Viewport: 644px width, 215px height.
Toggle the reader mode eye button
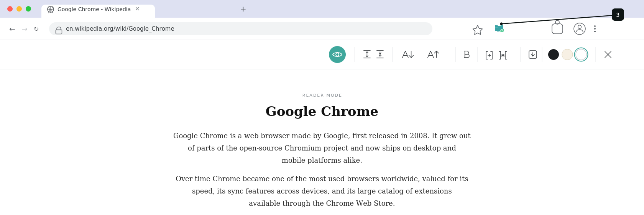click(x=337, y=55)
